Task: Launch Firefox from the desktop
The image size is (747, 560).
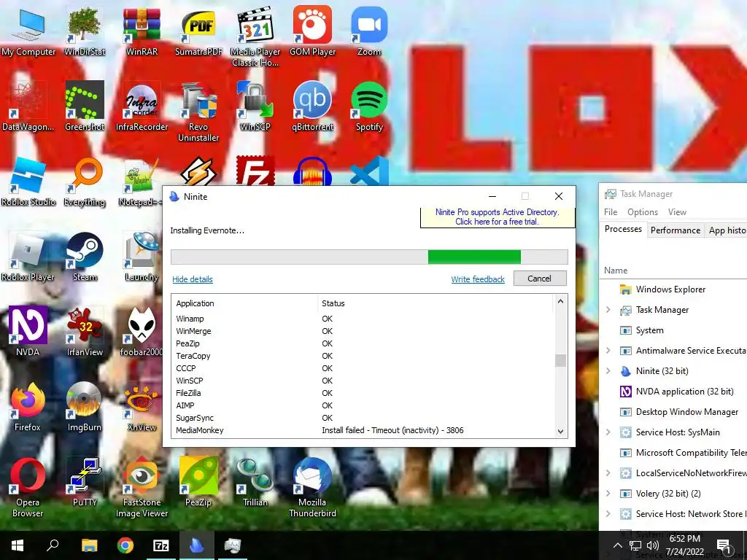Action: [28, 407]
